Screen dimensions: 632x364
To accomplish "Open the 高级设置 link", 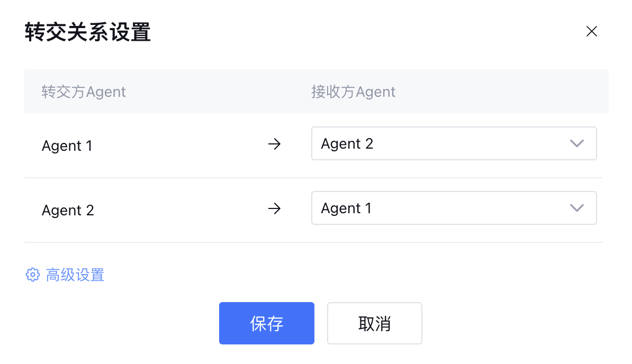I will point(75,275).
